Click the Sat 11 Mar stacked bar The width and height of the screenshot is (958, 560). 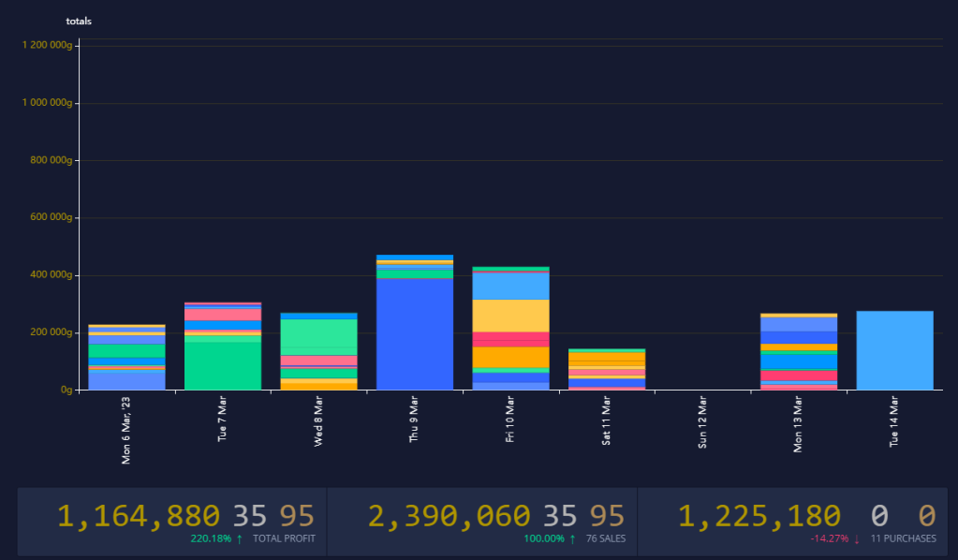point(607,369)
